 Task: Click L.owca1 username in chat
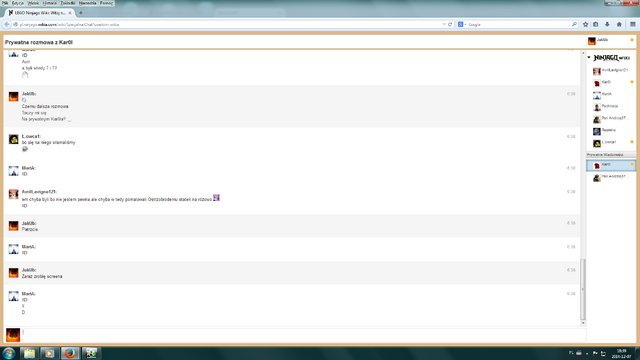31,136
